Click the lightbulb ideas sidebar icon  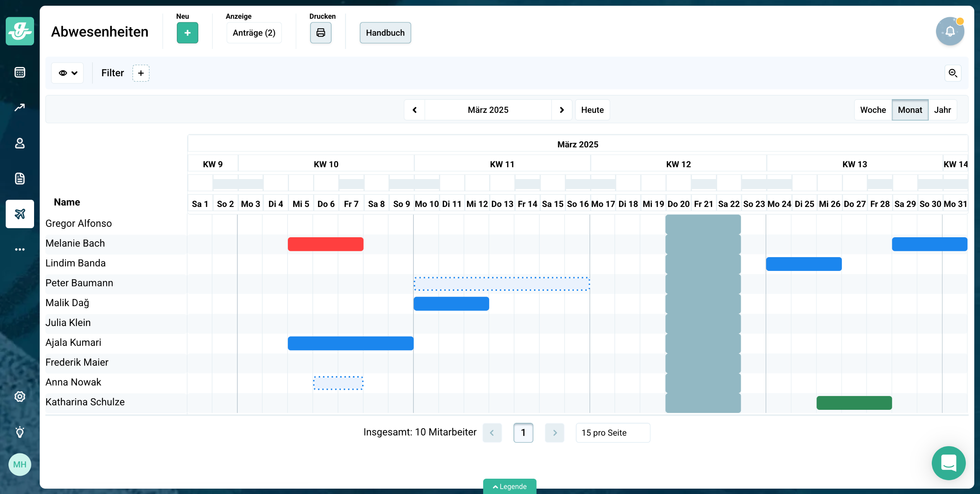click(x=20, y=432)
